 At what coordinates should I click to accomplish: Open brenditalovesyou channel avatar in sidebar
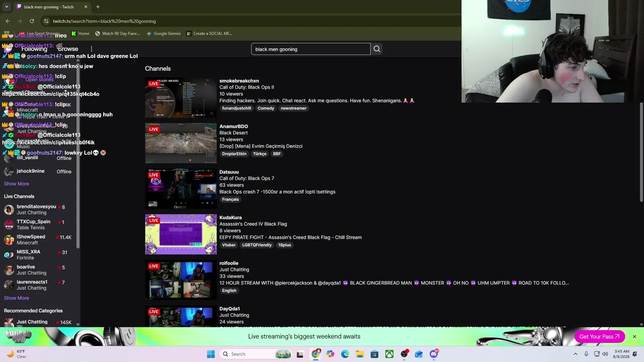(9, 210)
